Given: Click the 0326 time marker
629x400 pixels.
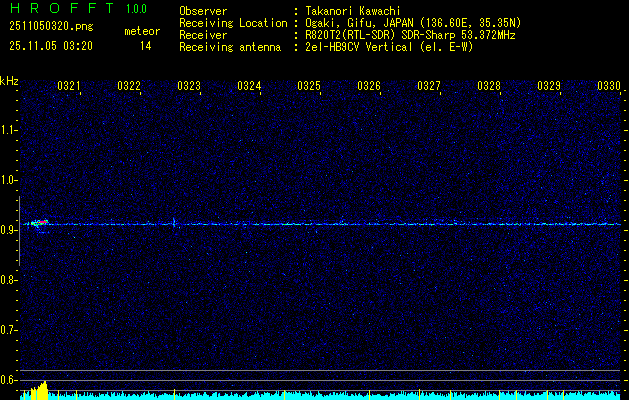Looking at the screenshot, I should coord(369,86).
